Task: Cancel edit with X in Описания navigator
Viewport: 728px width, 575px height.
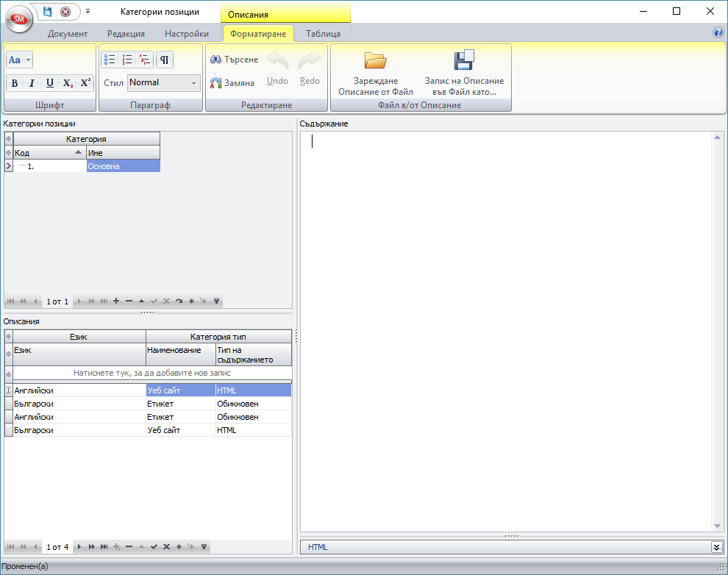Action: pos(166,546)
